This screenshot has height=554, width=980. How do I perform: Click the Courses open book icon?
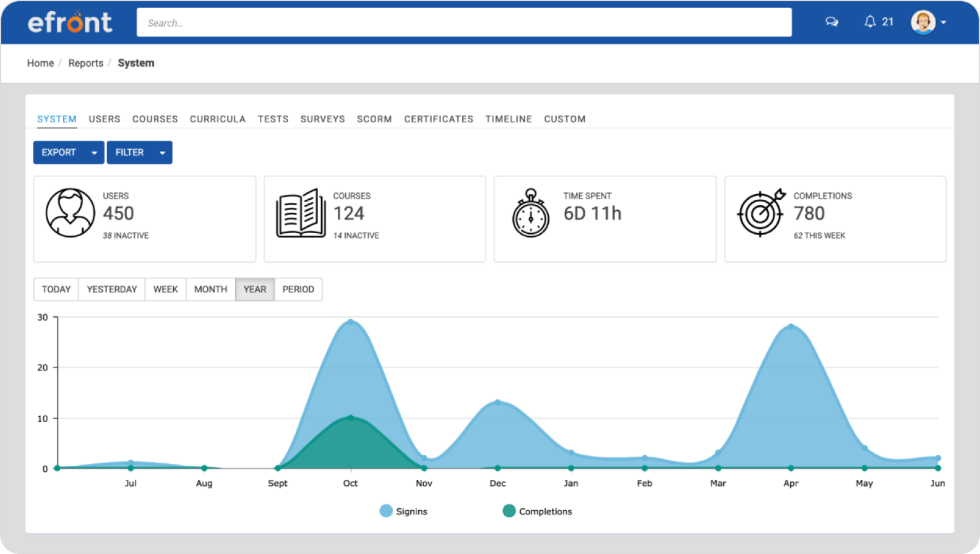pyautogui.click(x=301, y=213)
